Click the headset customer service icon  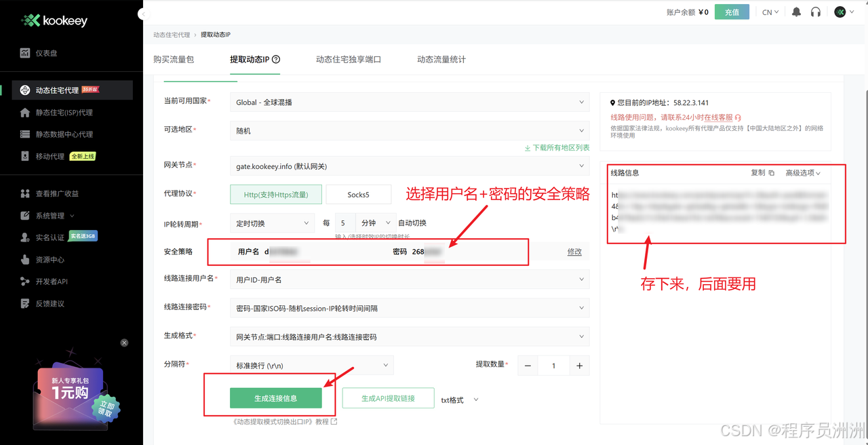click(816, 12)
